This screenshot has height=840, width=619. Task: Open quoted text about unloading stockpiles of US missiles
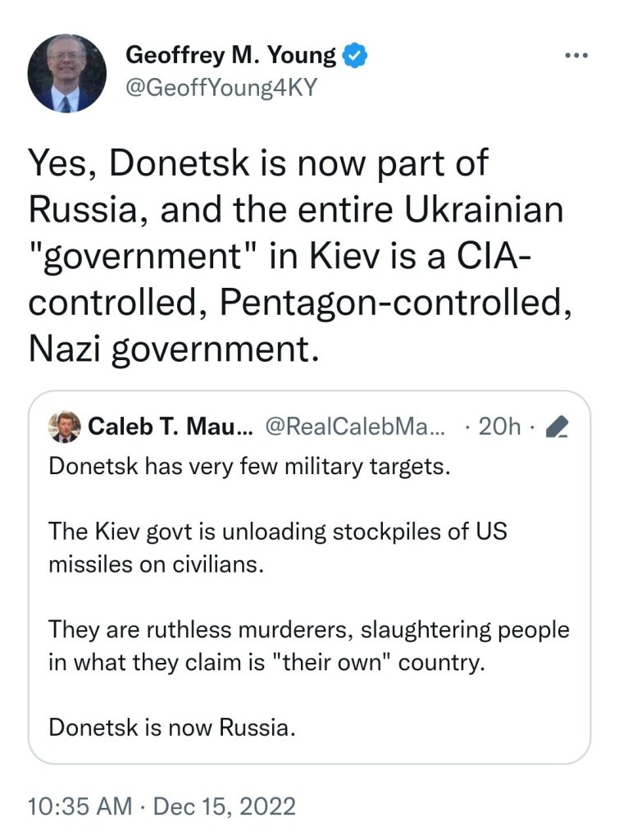(279, 548)
